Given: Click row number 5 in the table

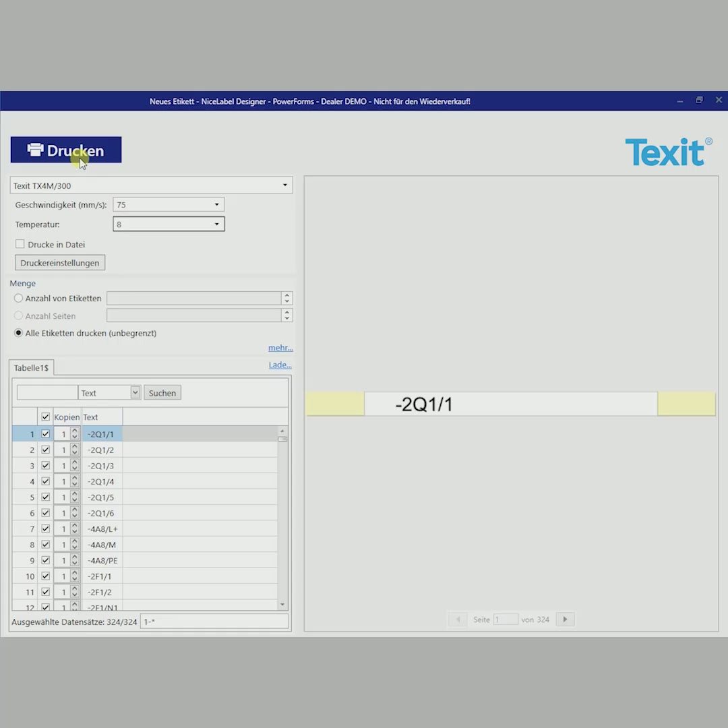Looking at the screenshot, I should 25,497.
